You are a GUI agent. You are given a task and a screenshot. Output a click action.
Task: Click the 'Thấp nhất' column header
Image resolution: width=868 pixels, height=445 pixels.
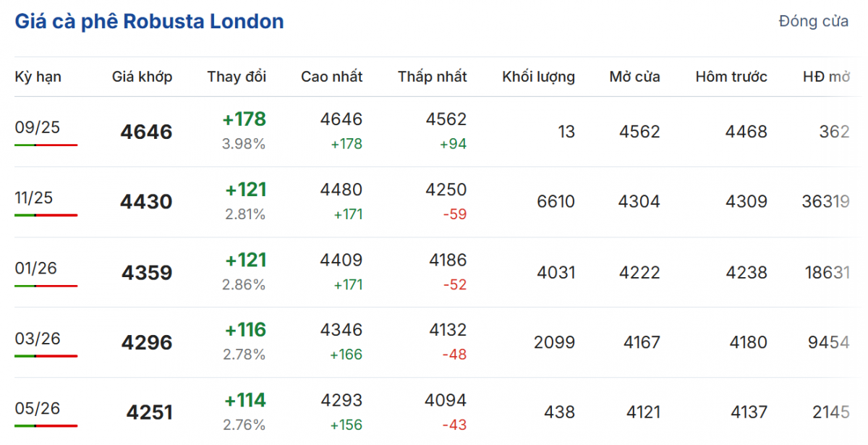432,77
